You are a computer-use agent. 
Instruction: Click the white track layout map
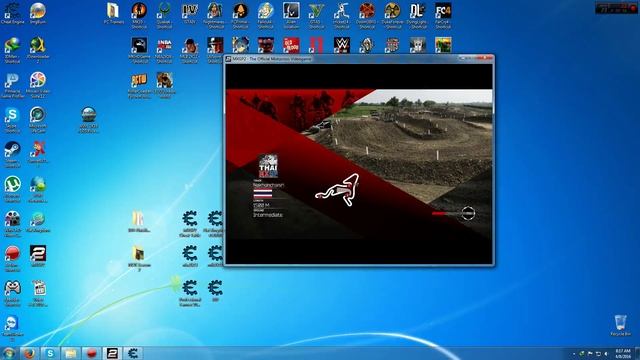tap(337, 190)
